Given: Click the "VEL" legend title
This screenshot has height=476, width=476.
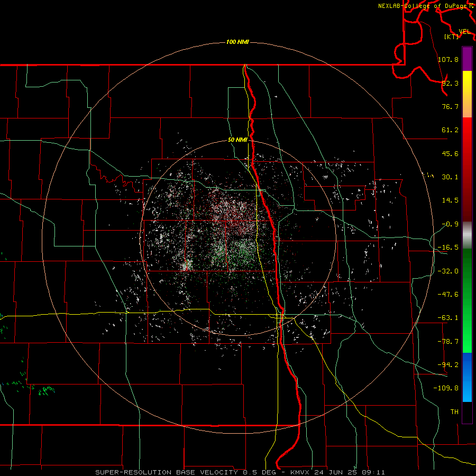Looking at the screenshot, I should click(x=465, y=32).
